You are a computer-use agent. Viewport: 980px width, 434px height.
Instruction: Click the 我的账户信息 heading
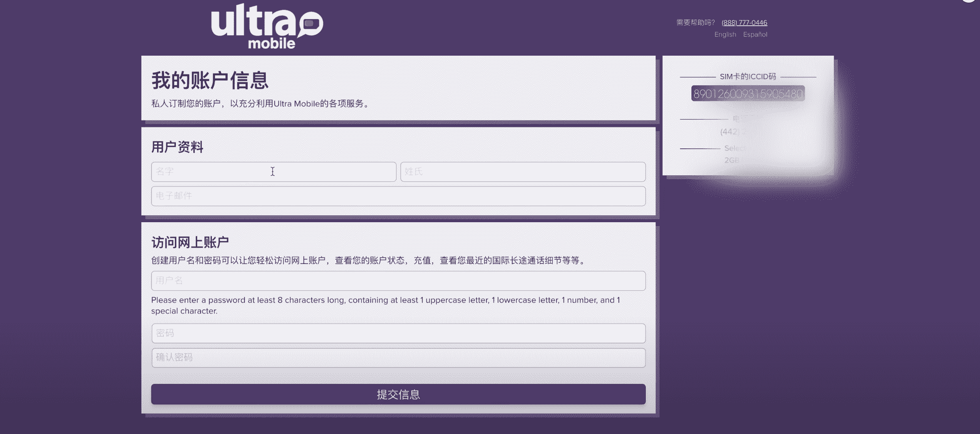(210, 80)
